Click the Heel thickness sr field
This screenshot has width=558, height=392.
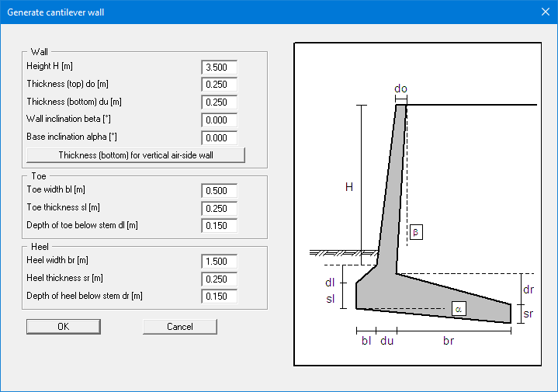tap(219, 279)
